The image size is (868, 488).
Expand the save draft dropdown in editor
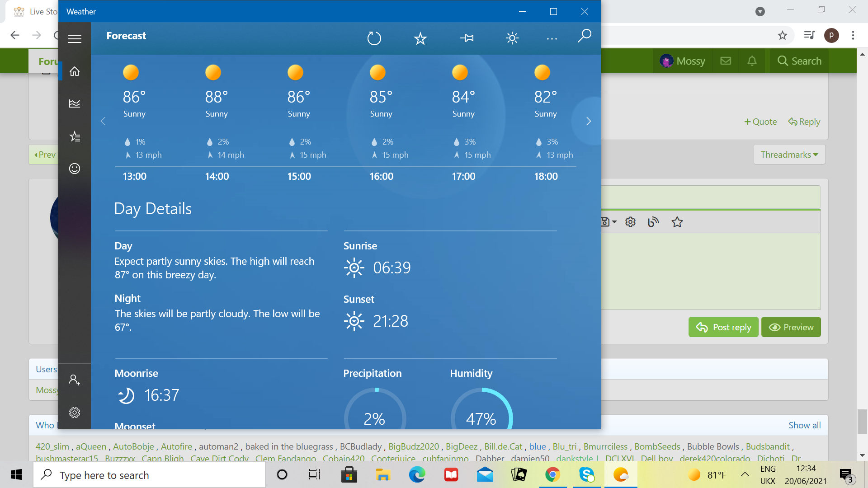(x=609, y=222)
